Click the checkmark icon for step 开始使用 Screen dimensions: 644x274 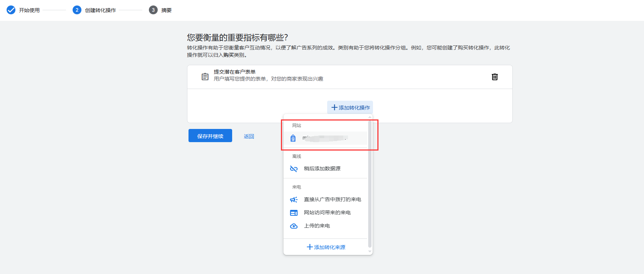coord(11,10)
